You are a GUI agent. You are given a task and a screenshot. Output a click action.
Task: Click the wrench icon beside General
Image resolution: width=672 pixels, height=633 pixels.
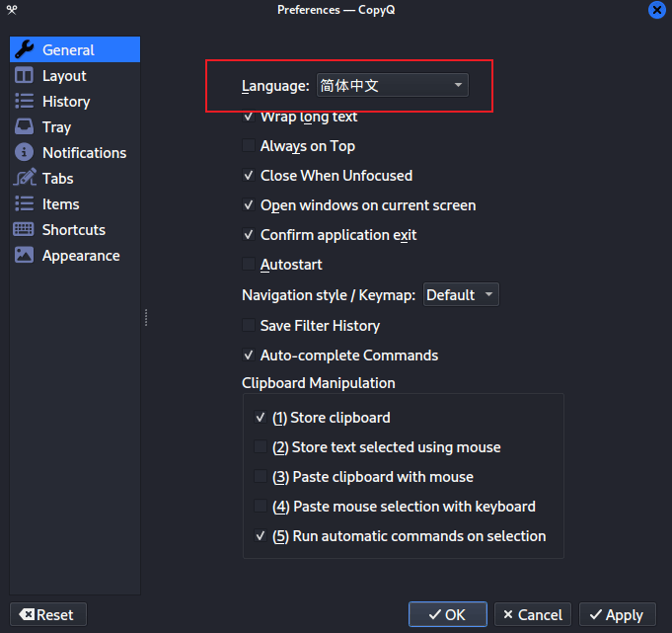coord(25,49)
